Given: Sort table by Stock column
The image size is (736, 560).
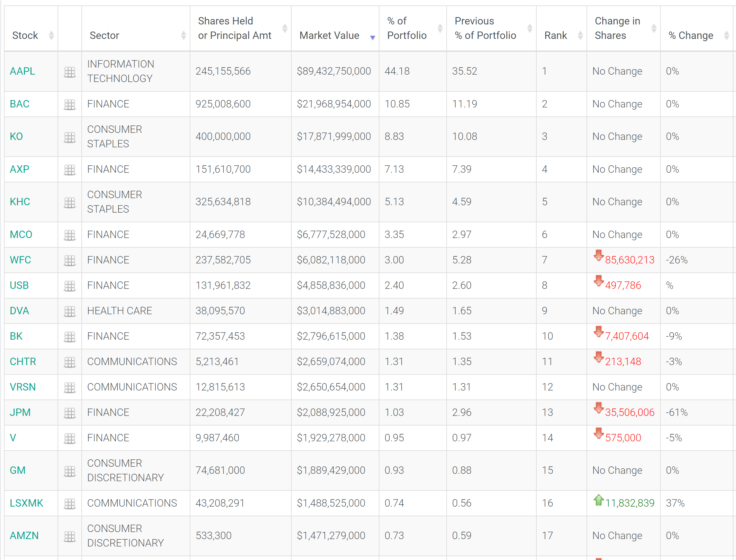Looking at the screenshot, I should tap(31, 29).
